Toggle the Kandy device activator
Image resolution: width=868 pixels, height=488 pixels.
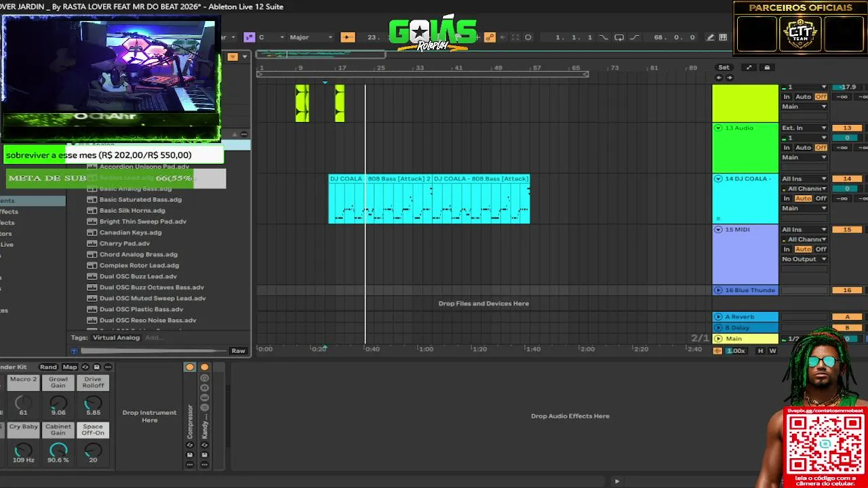pyautogui.click(x=205, y=367)
